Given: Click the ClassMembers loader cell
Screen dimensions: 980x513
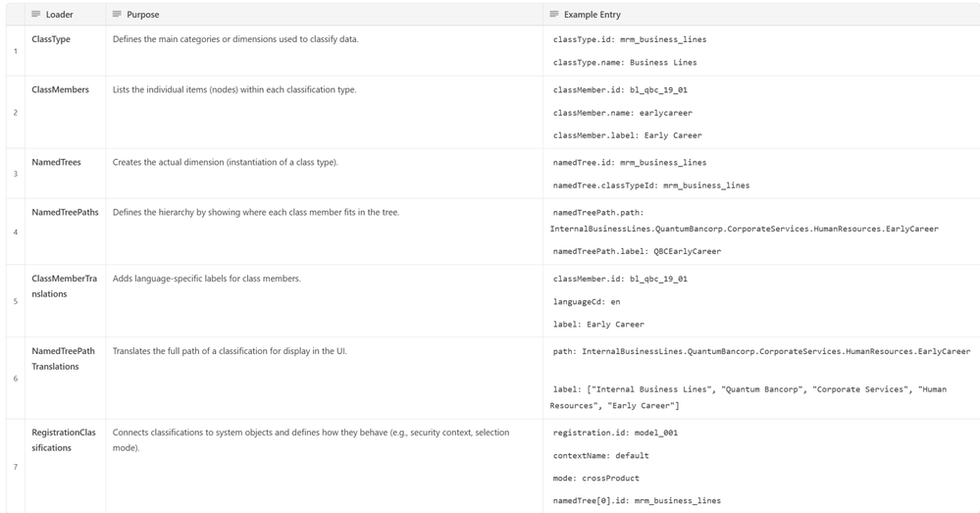Looking at the screenshot, I should 60,89.
